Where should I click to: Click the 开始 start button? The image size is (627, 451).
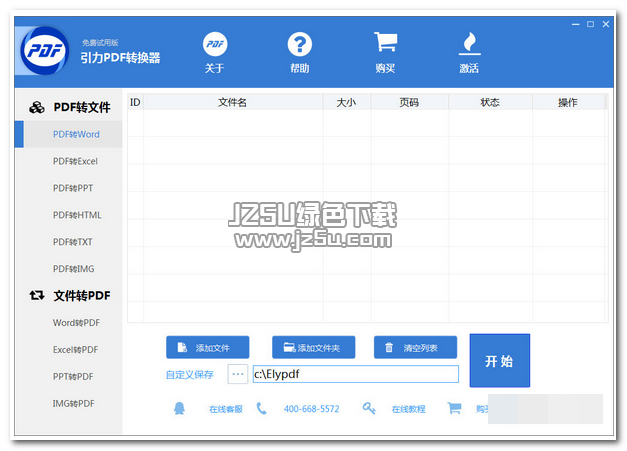pos(500,361)
